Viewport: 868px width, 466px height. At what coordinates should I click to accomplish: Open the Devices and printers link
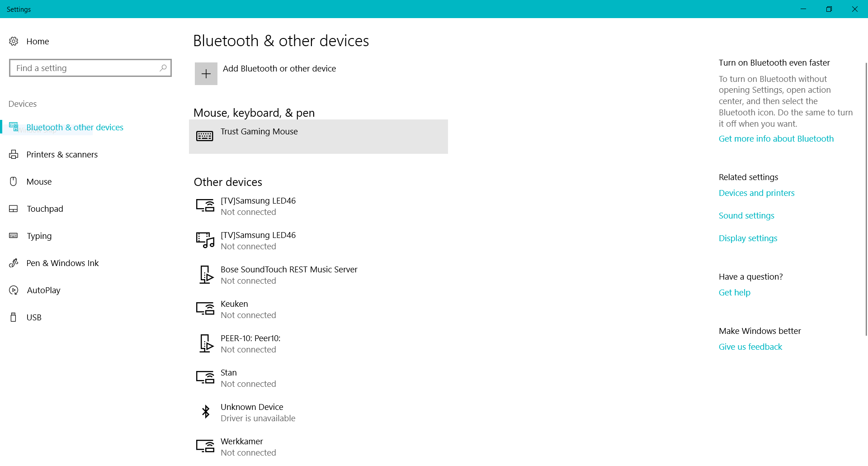point(756,193)
